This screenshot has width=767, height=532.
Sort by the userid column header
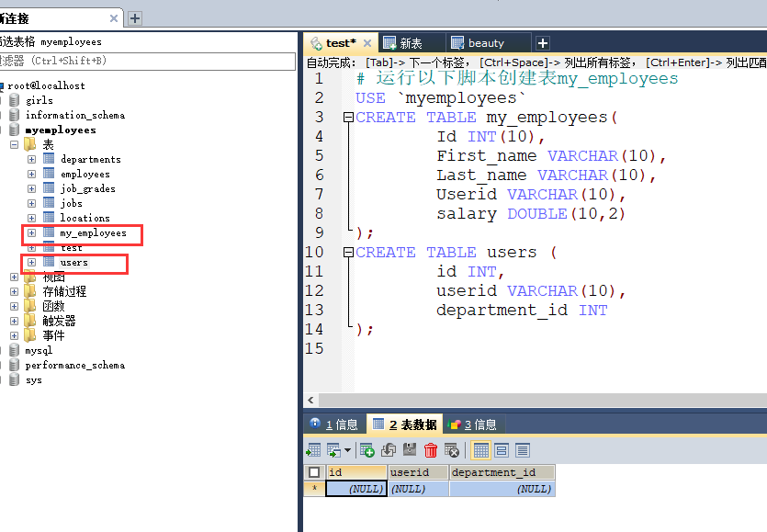(418, 472)
